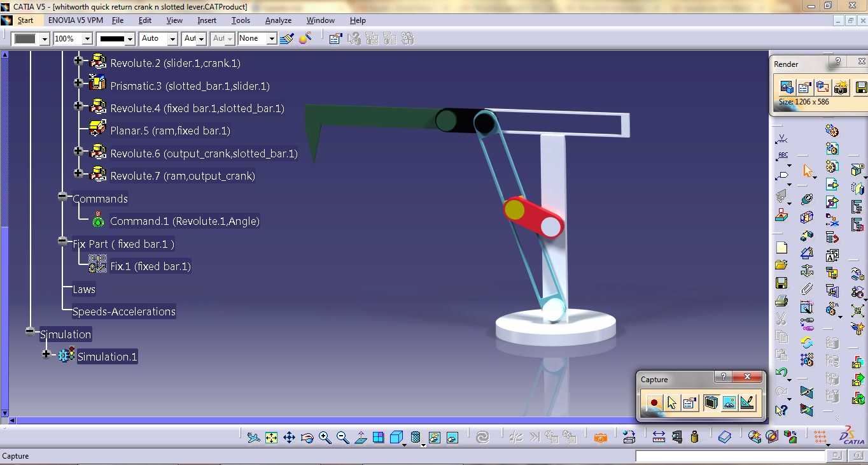The image size is (868, 465).
Task: Collapse the Fix Part tree node
Action: coord(62,241)
